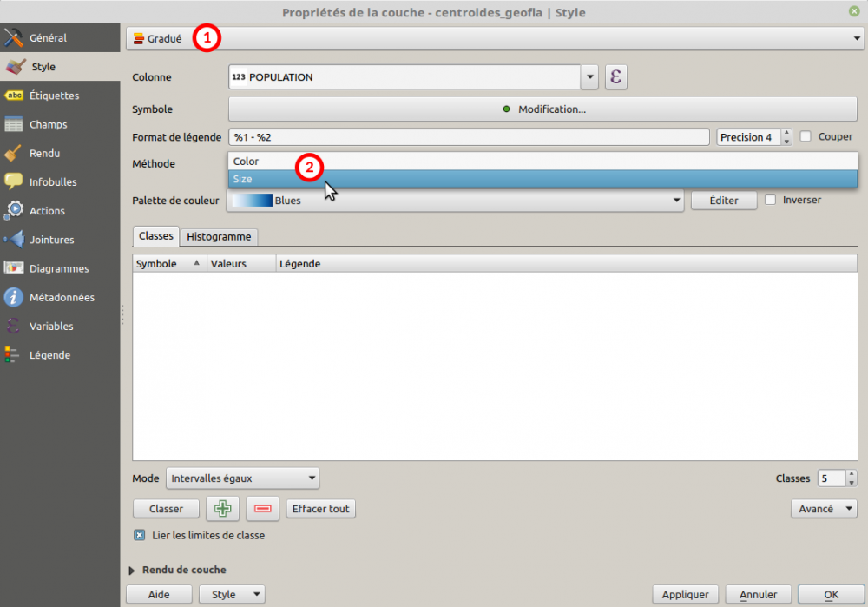This screenshot has height=607, width=868.
Task: Click the expression editor epsilon button
Action: 616,77
